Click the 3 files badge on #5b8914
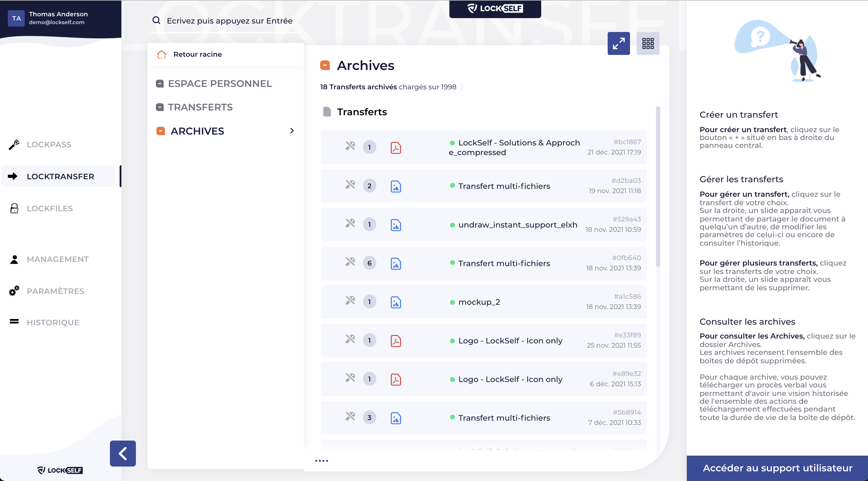 369,418
